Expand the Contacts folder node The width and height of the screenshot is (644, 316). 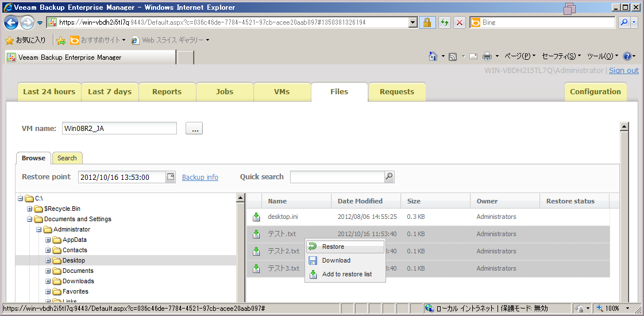point(48,250)
